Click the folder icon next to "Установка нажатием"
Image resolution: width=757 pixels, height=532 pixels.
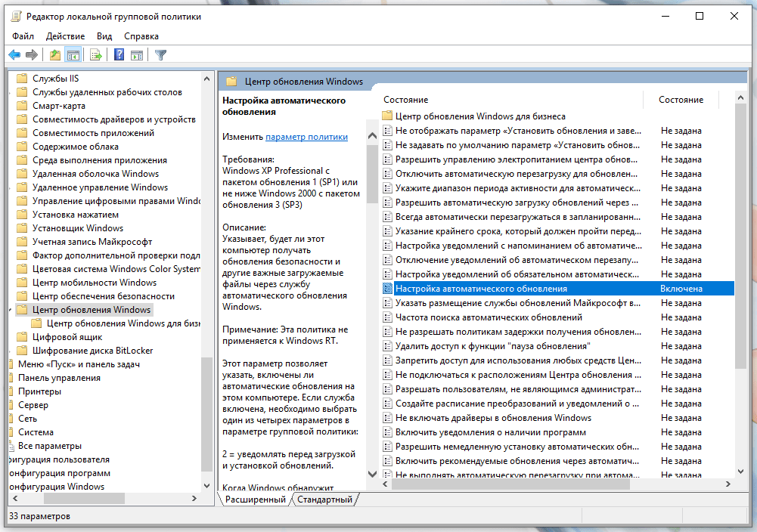[22, 215]
